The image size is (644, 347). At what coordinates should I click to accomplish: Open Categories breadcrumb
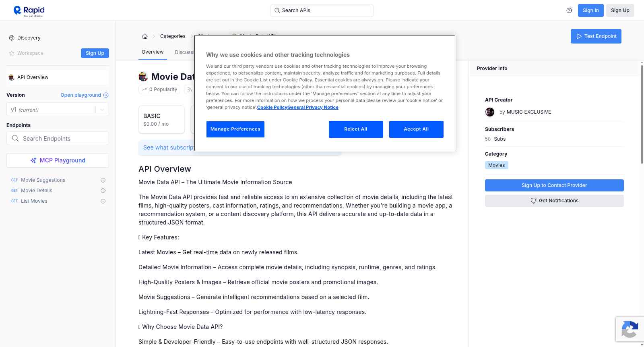173,36
